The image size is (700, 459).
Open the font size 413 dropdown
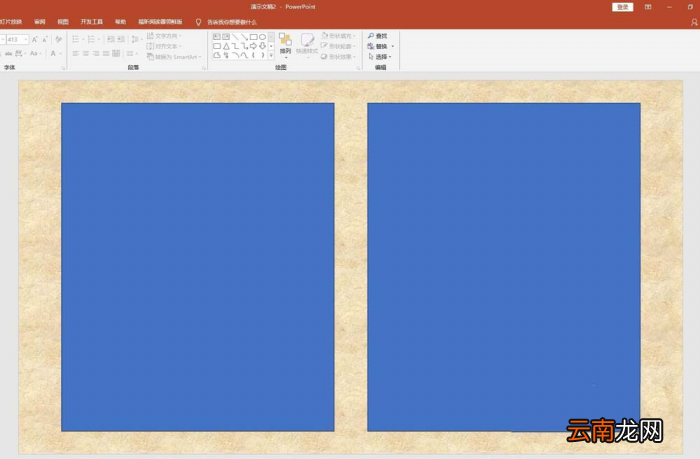[26, 40]
